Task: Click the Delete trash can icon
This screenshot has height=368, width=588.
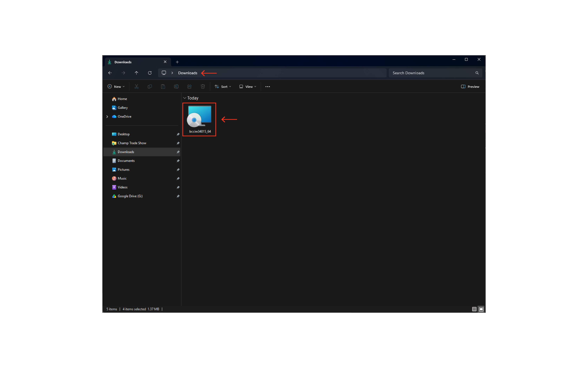Action: coord(203,86)
